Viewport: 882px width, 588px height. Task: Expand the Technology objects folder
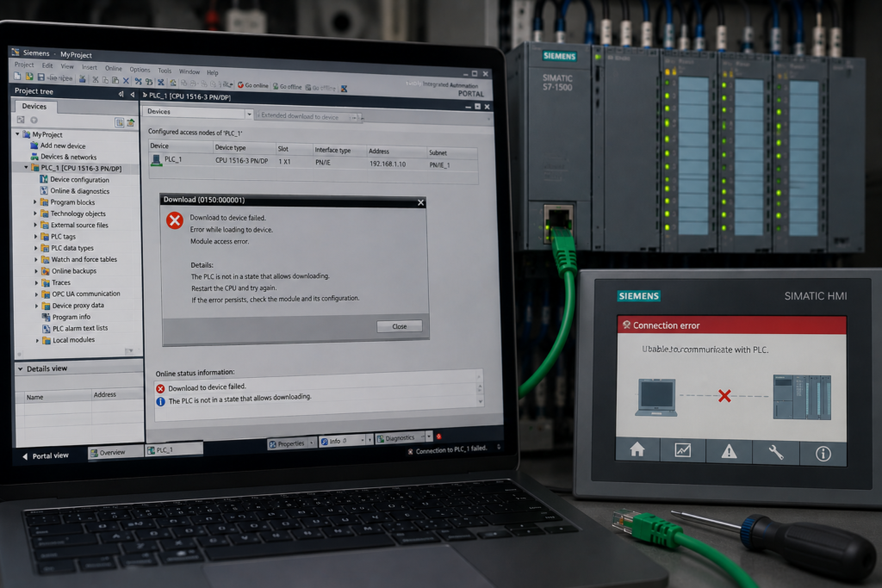tap(34, 213)
